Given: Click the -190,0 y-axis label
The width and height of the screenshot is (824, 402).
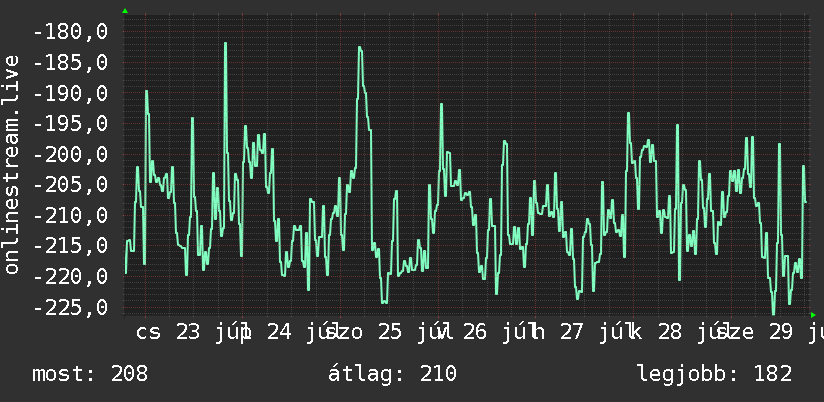Looking at the screenshot, I should coord(70,94).
